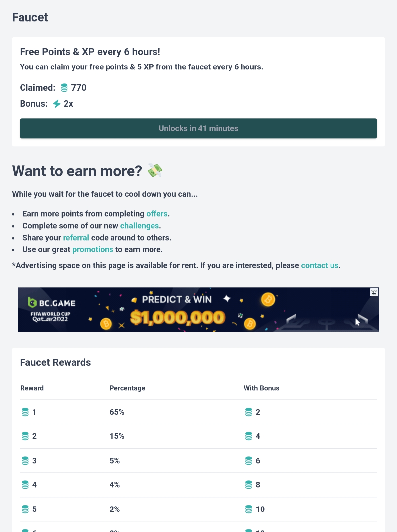Click the Unlocks in 41 minutes button

198,128
